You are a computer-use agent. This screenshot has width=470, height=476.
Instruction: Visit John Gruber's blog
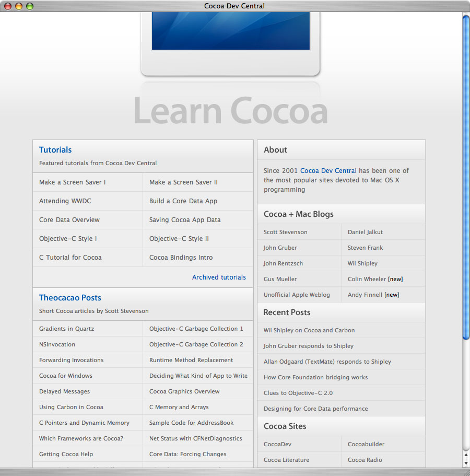point(280,248)
